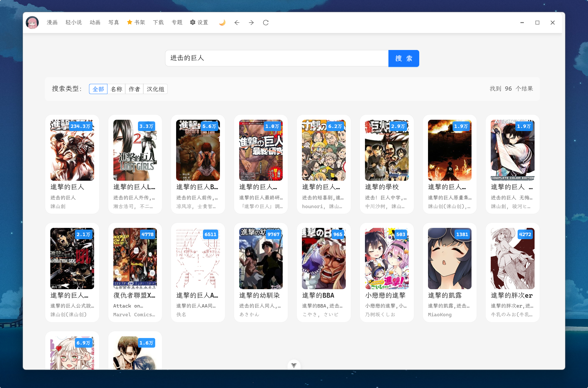Open the 轻小说 menu tab
The width and height of the screenshot is (588, 388).
73,23
